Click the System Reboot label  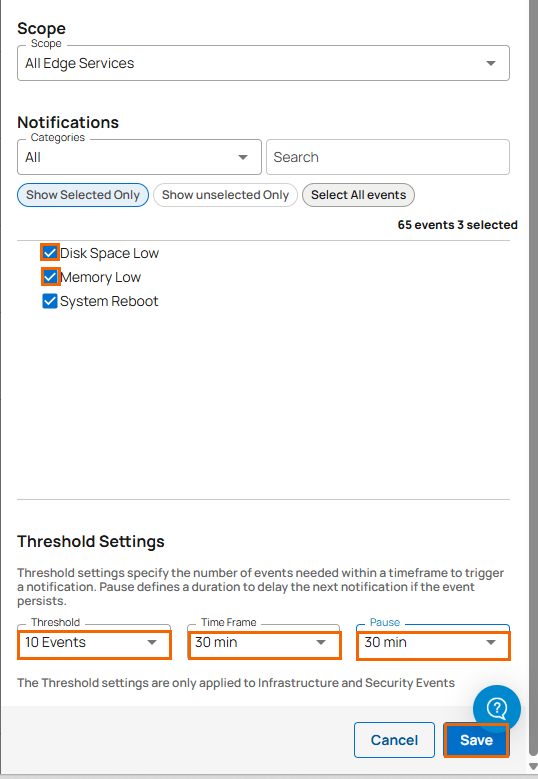point(109,301)
